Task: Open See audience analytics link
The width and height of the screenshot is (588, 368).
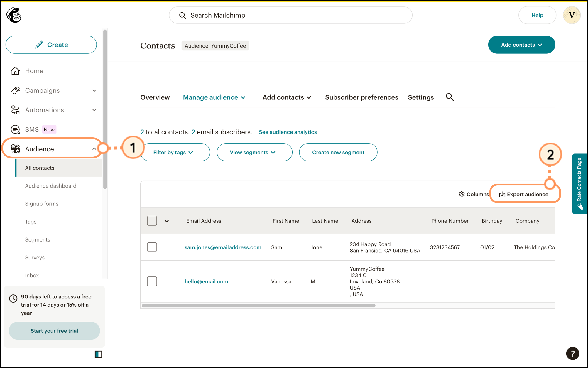Action: coord(288,132)
